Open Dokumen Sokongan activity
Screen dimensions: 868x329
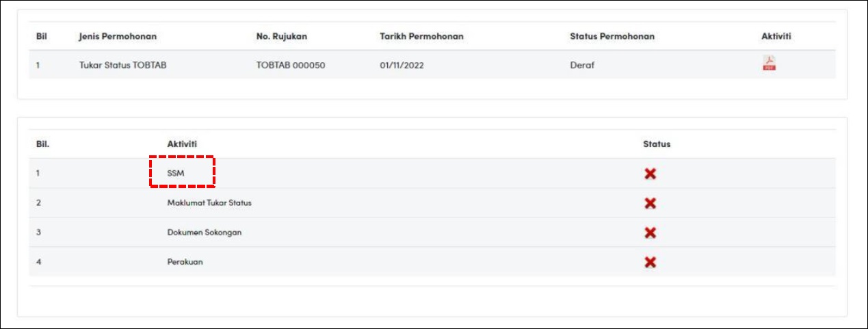click(205, 233)
